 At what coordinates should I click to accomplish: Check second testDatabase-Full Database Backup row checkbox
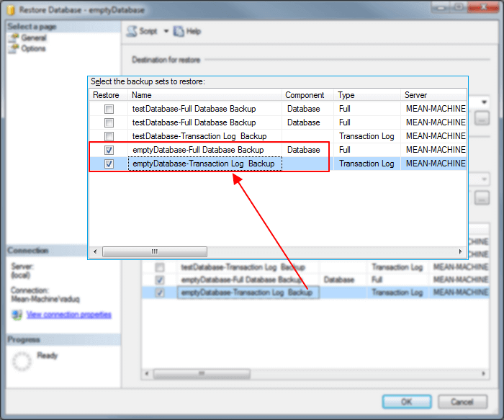(109, 123)
